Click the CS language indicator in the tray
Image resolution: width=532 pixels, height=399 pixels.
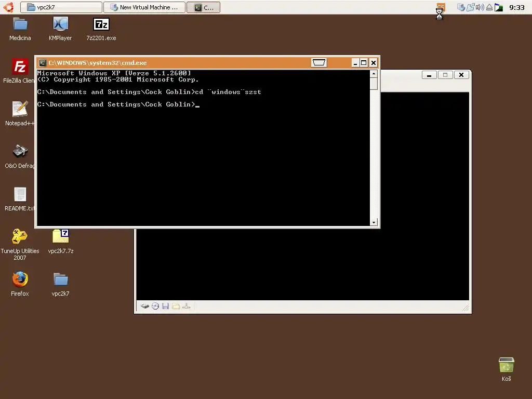pyautogui.click(x=441, y=6)
